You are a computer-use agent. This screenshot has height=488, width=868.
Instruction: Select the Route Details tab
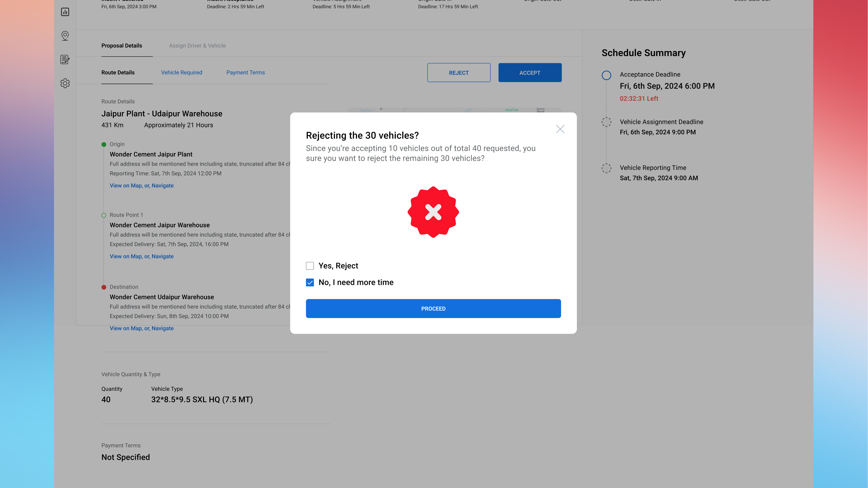[118, 72]
